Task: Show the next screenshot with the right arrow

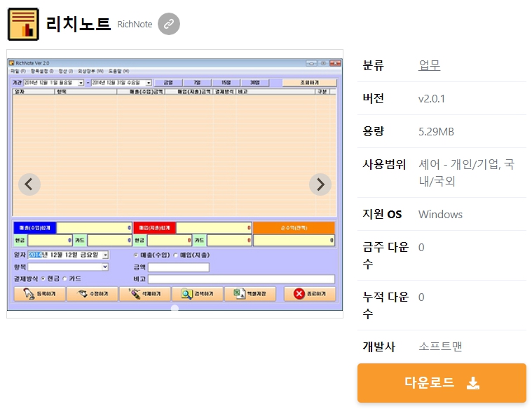Action: 320,185
